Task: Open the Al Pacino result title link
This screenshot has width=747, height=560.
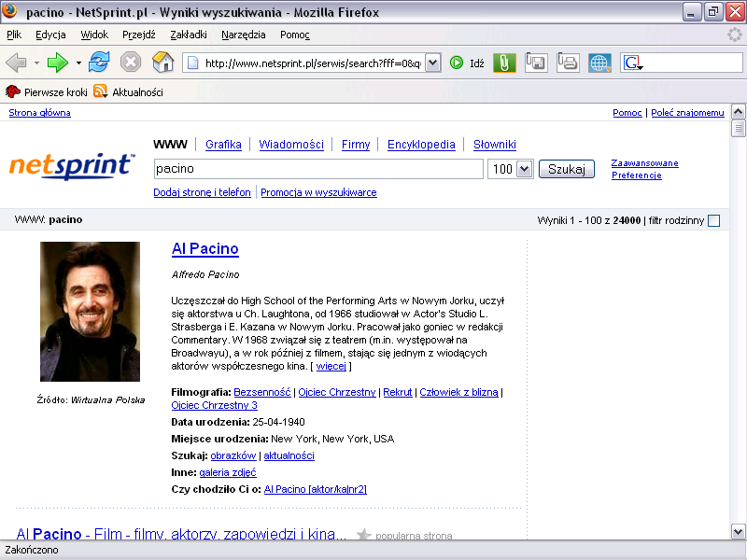Action: (x=205, y=248)
